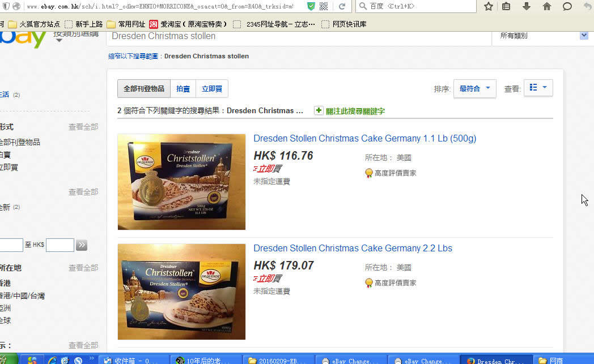Open the chat bubble icon in toolbar
The height and width of the screenshot is (364, 594).
click(567, 6)
